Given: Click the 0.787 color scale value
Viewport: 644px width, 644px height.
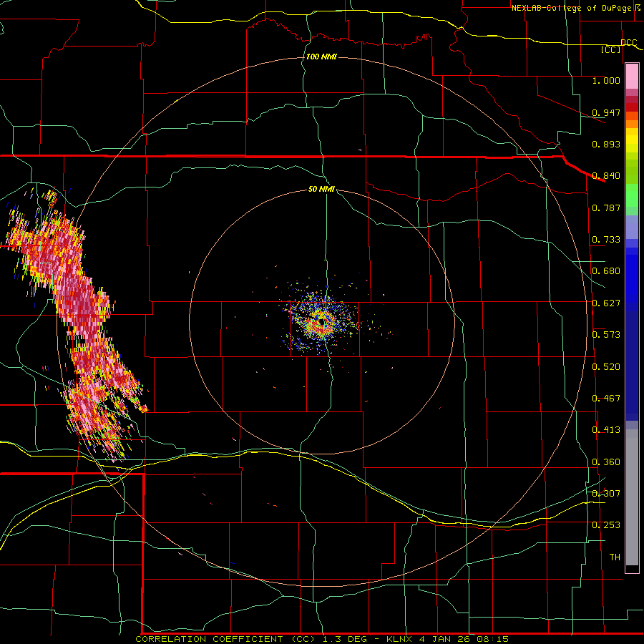Looking at the screenshot, I should tap(606, 208).
